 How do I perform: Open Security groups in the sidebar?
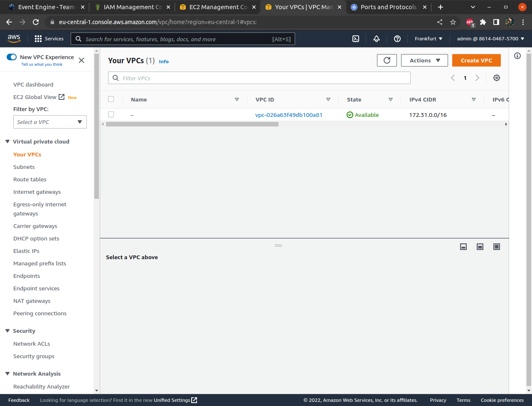click(x=34, y=356)
